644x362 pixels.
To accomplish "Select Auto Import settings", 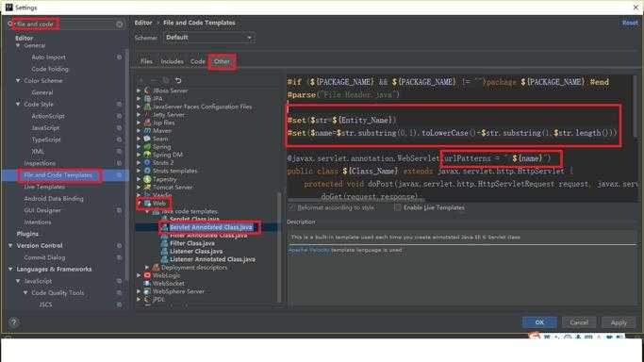I will 48,58.
